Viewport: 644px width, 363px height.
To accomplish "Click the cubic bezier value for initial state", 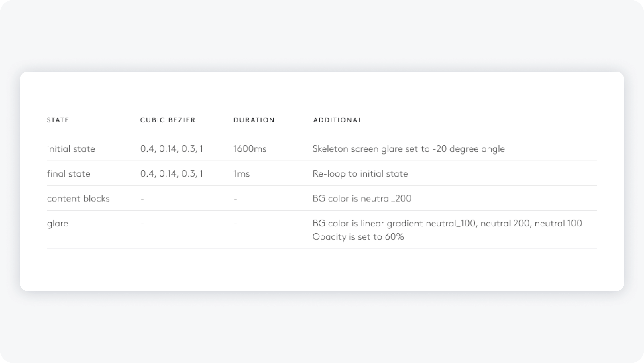I will pos(172,149).
